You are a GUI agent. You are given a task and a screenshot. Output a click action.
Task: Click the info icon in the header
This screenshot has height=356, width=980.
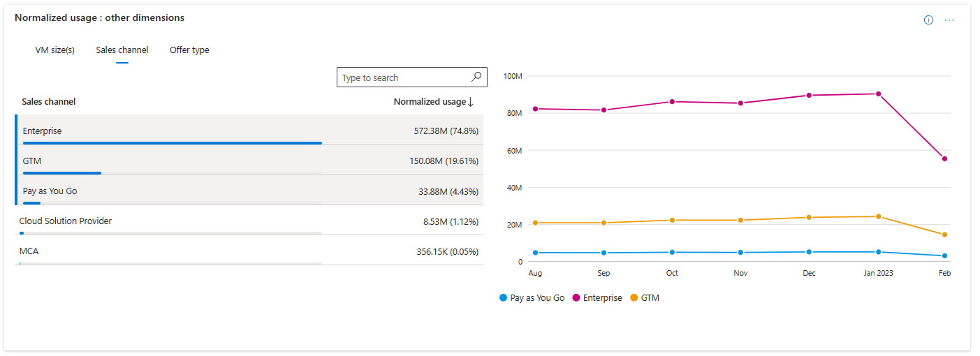pyautogui.click(x=928, y=20)
